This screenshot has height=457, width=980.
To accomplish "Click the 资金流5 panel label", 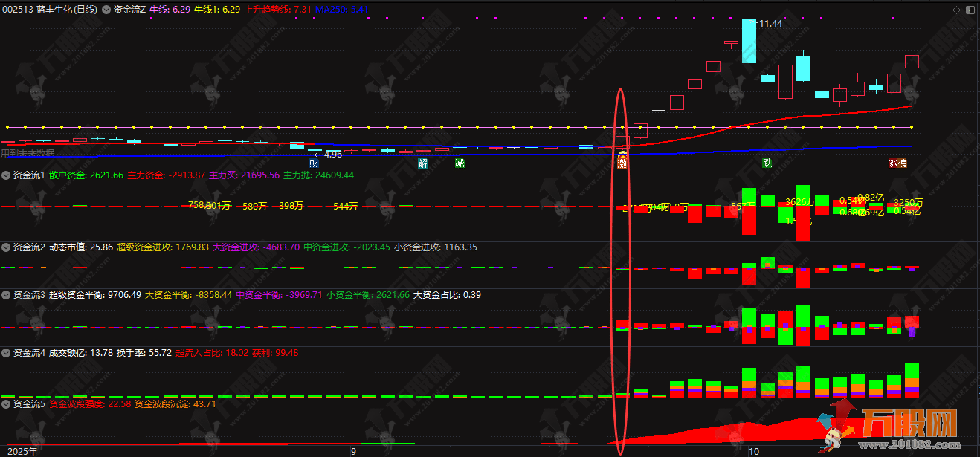I will pos(29,403).
